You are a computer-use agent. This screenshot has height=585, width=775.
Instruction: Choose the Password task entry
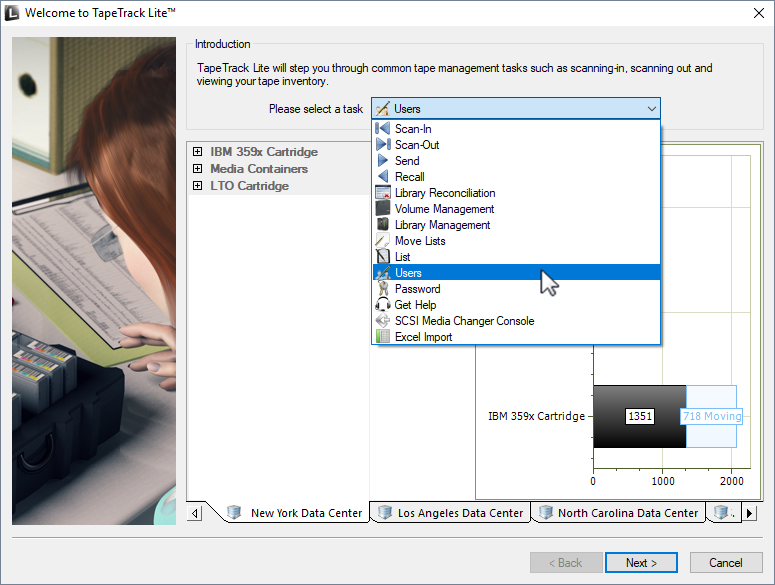click(x=516, y=289)
